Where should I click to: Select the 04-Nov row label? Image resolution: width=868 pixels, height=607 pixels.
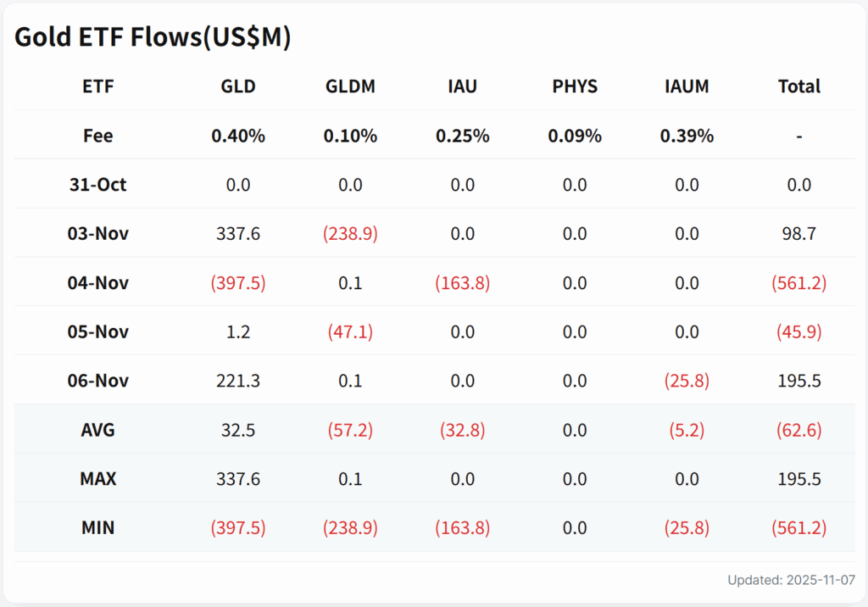(98, 282)
